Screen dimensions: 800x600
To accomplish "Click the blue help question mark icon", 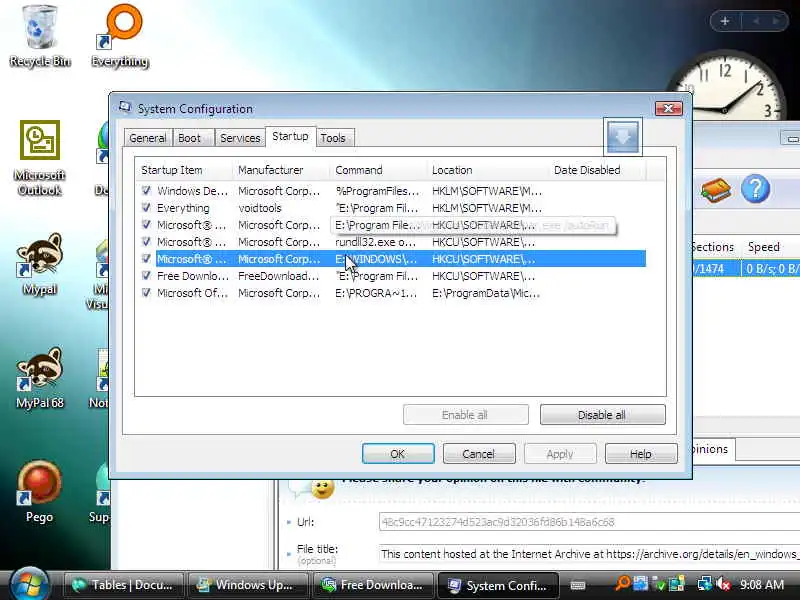I will (755, 189).
